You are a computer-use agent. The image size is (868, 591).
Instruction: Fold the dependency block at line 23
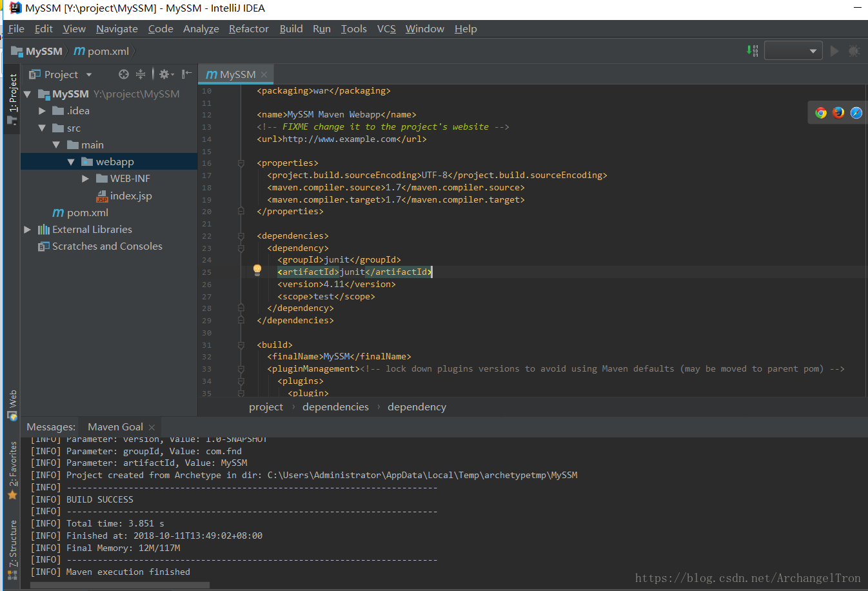coord(241,248)
